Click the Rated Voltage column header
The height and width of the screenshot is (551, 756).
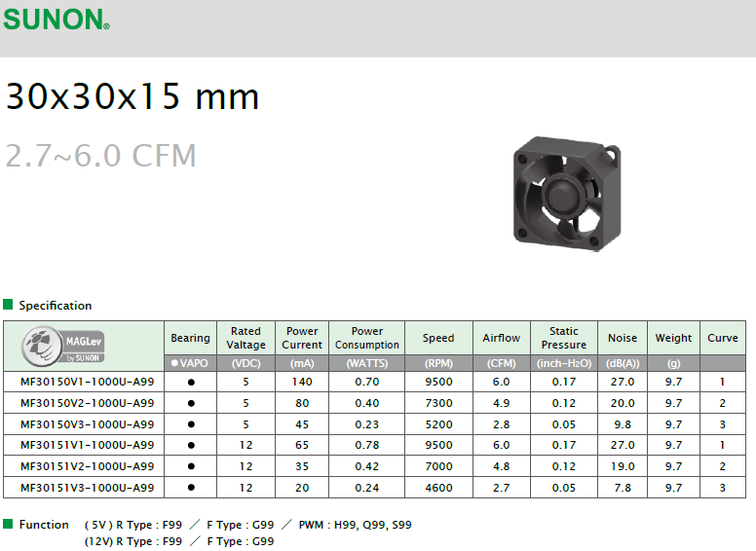tap(246, 338)
